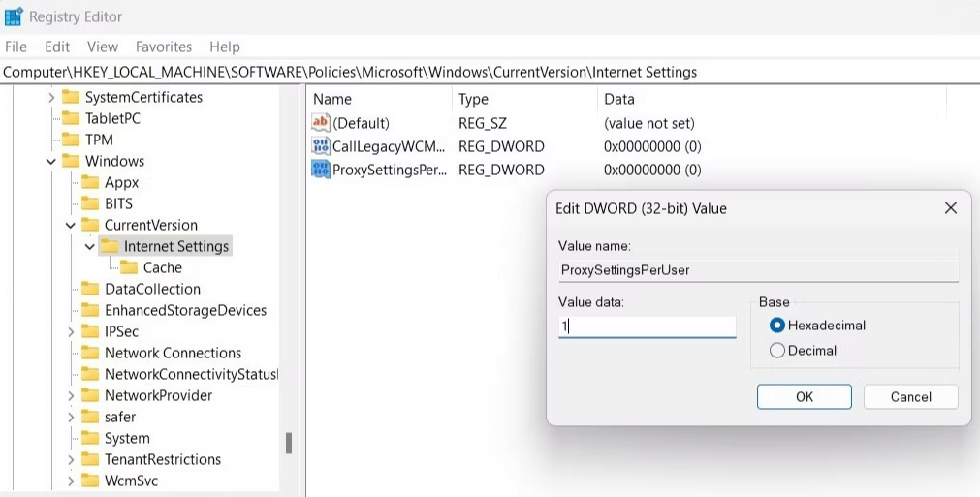This screenshot has height=497, width=980.
Task: Click the BITS folder icon
Action: pos(90,203)
